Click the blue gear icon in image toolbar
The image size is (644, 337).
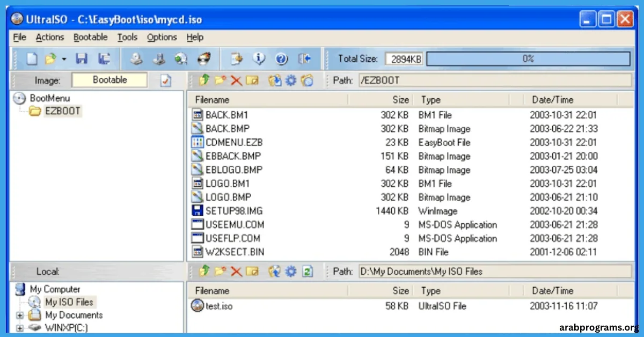pos(291,80)
